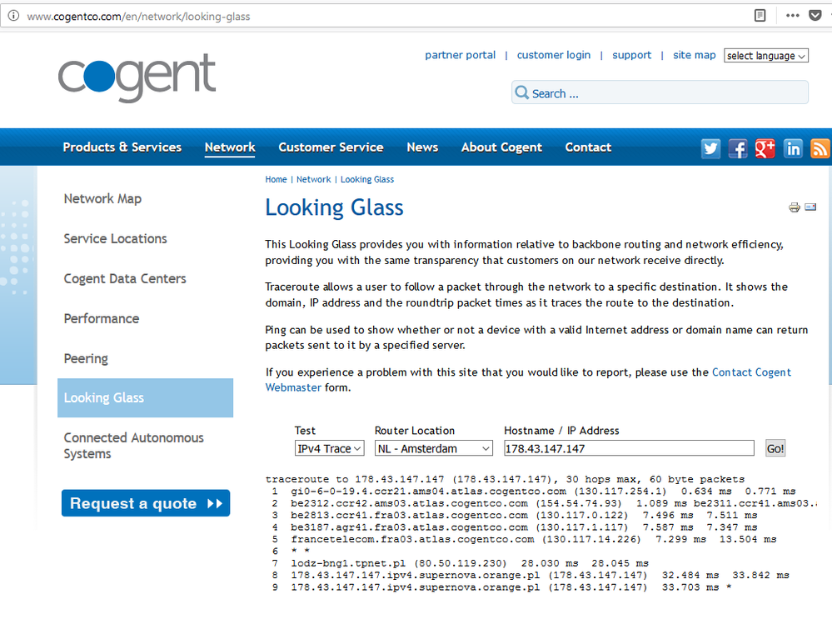Image resolution: width=832 pixels, height=644 pixels.
Task: Click the traceroute header line
Action: coord(505,479)
